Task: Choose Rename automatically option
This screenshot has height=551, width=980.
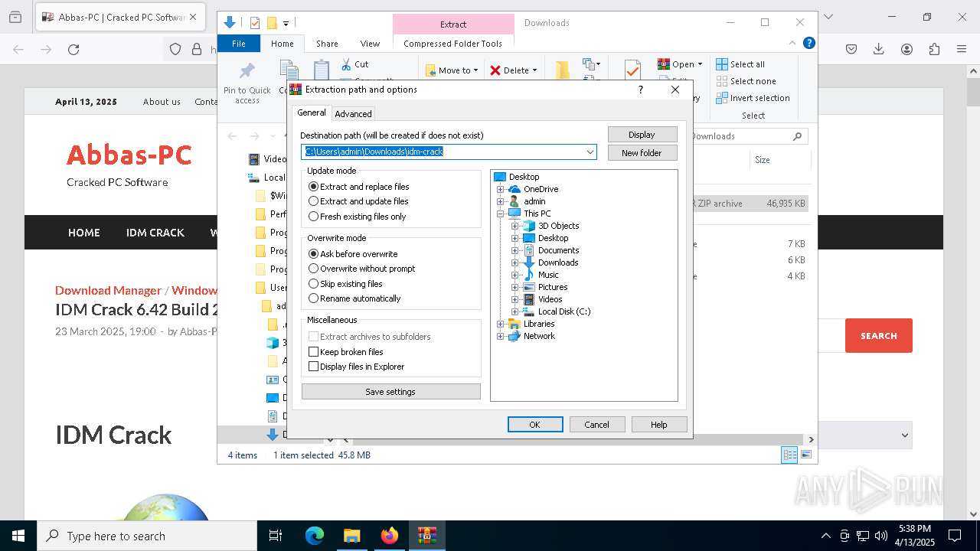Action: coord(354,298)
